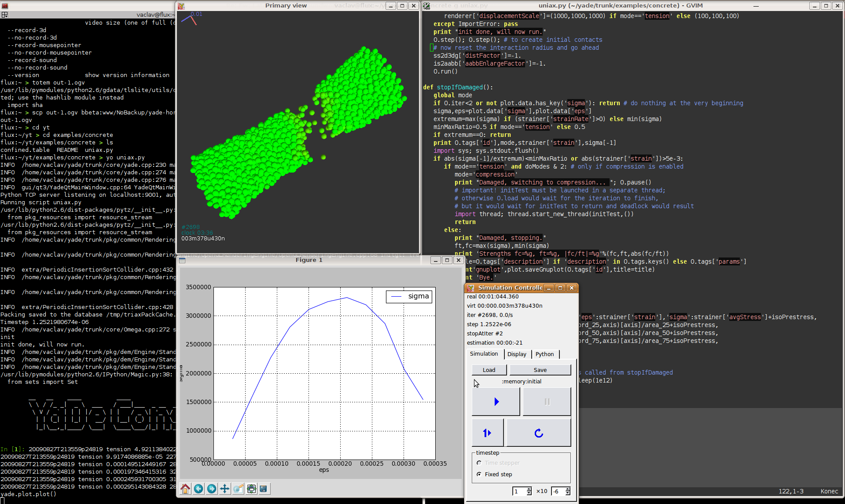Screen dimensions: 845x504
Task: Click the single step iteration button
Action: 487,433
